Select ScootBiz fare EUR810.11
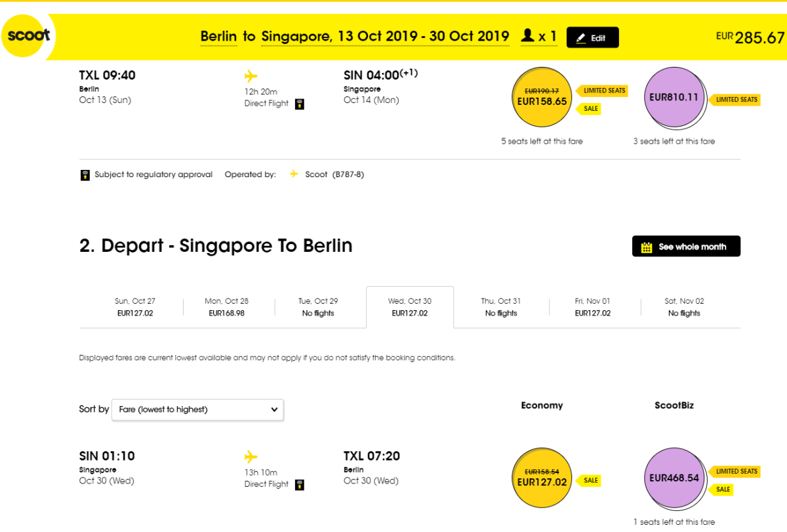 [674, 98]
